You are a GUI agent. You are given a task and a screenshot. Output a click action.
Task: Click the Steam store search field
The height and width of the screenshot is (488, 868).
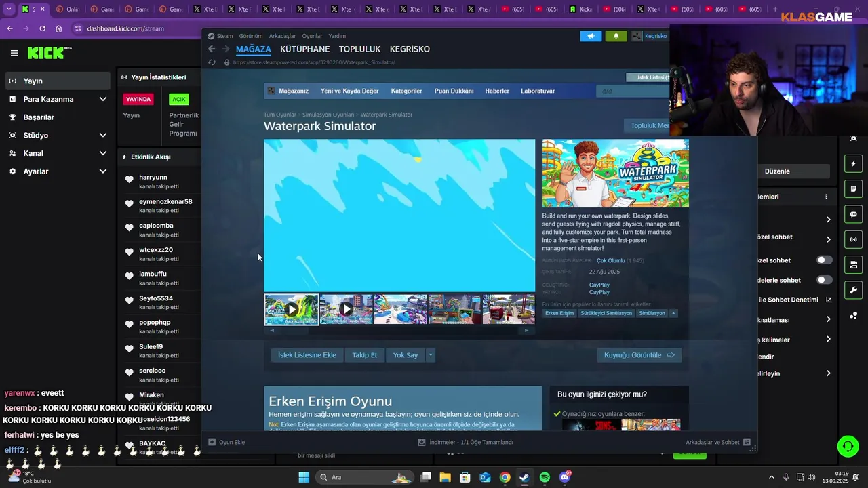[x=633, y=91]
